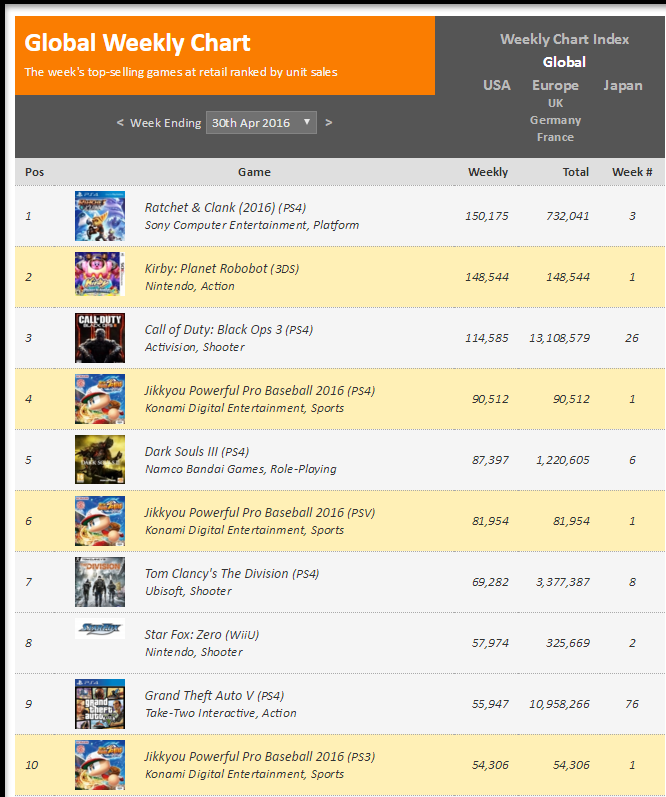Screen dimensions: 666x797
Task: Go to previous week with left arrow
Action: (120, 122)
